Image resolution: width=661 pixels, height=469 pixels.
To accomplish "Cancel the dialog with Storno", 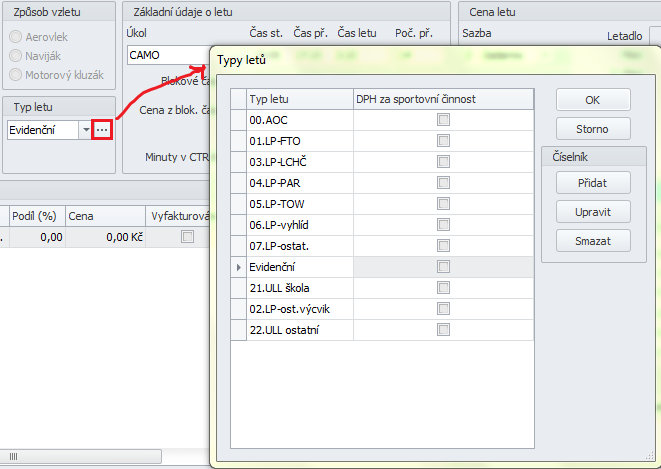I will tap(593, 129).
